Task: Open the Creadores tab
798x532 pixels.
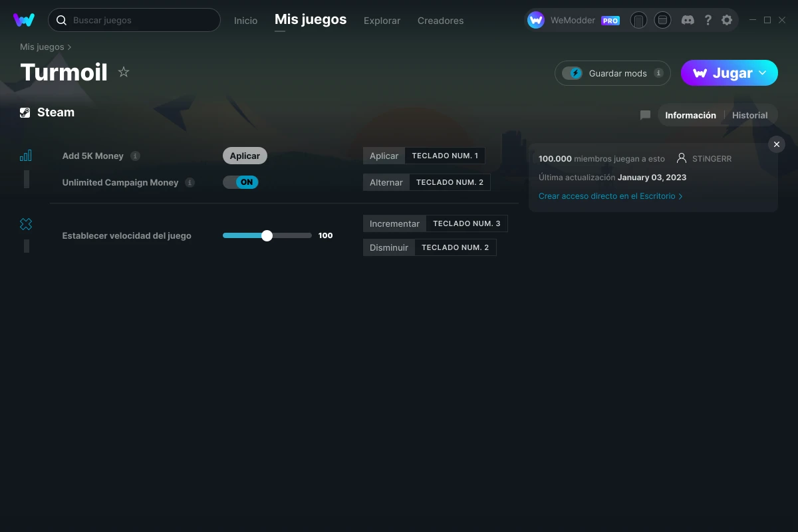Action: click(440, 21)
